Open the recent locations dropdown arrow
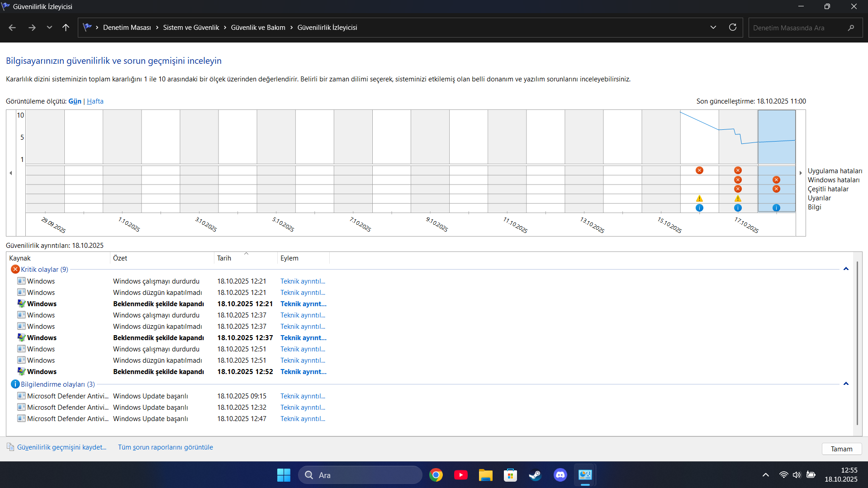The width and height of the screenshot is (868, 488). (49, 28)
